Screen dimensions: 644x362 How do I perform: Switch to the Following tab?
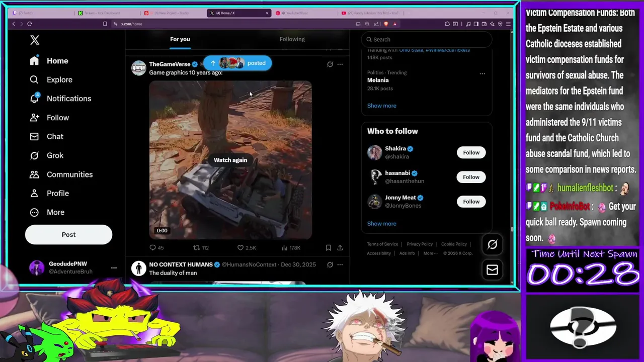(x=292, y=39)
